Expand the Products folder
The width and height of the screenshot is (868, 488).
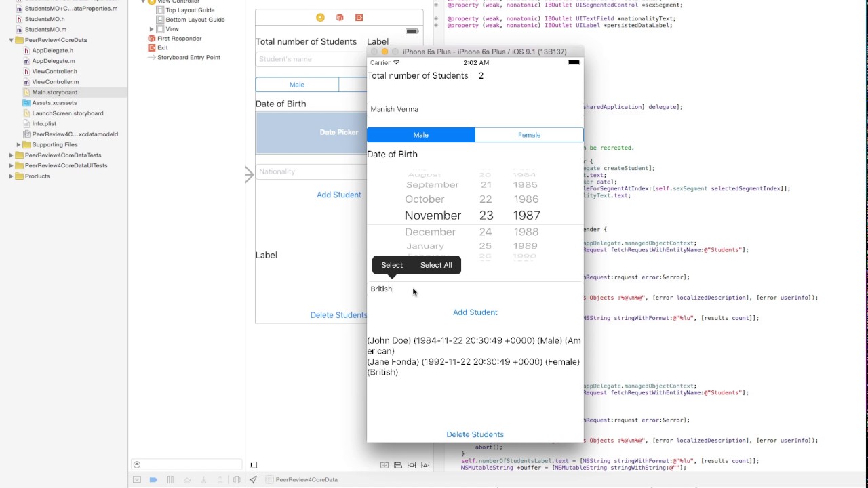coord(12,176)
